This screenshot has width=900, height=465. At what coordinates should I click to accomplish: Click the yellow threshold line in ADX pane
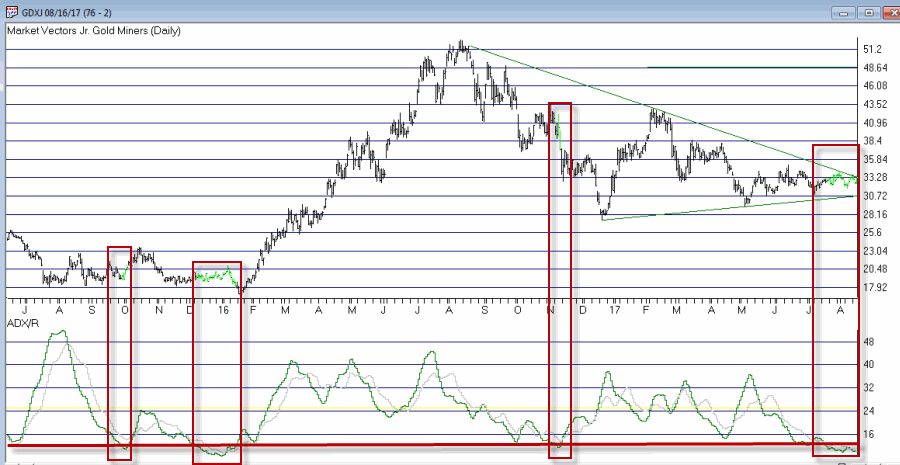coord(432,408)
